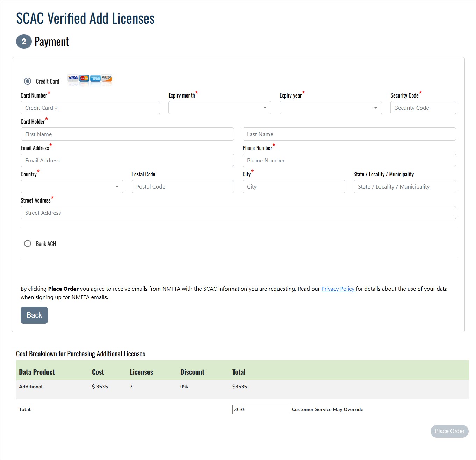Click the American Express card icon
This screenshot has width=476, height=460.
[x=95, y=78]
